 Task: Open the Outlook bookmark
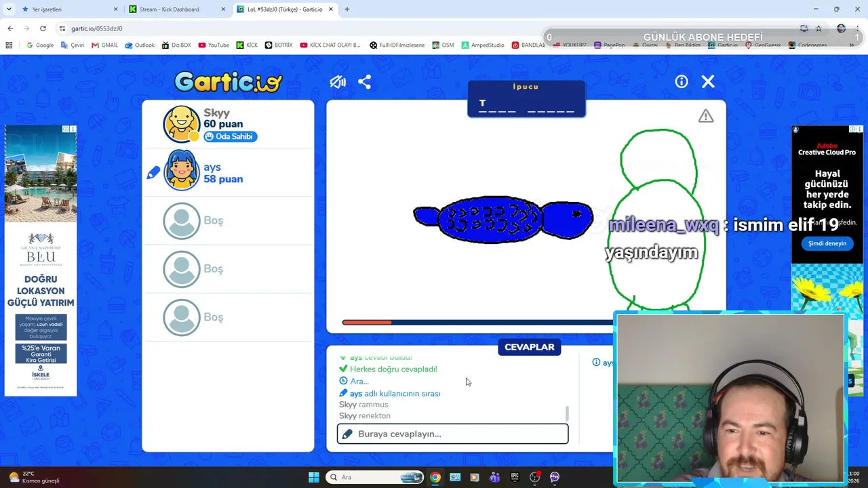pos(140,45)
